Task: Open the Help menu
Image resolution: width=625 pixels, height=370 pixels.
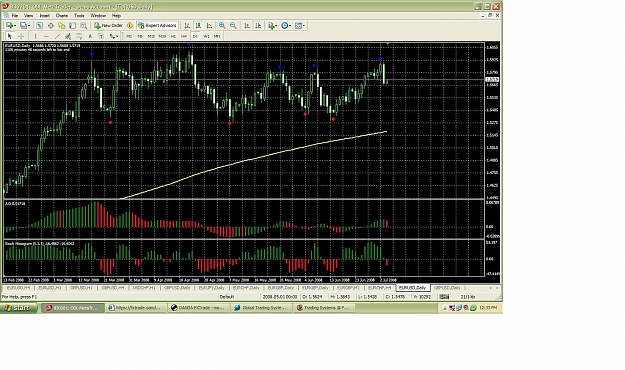Action: coord(116,16)
